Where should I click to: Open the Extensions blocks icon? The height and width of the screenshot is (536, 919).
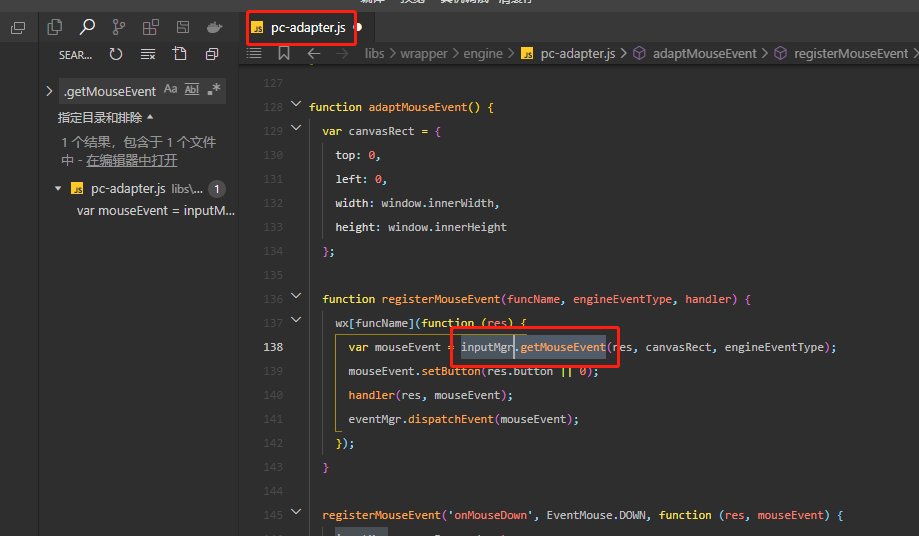(151, 27)
